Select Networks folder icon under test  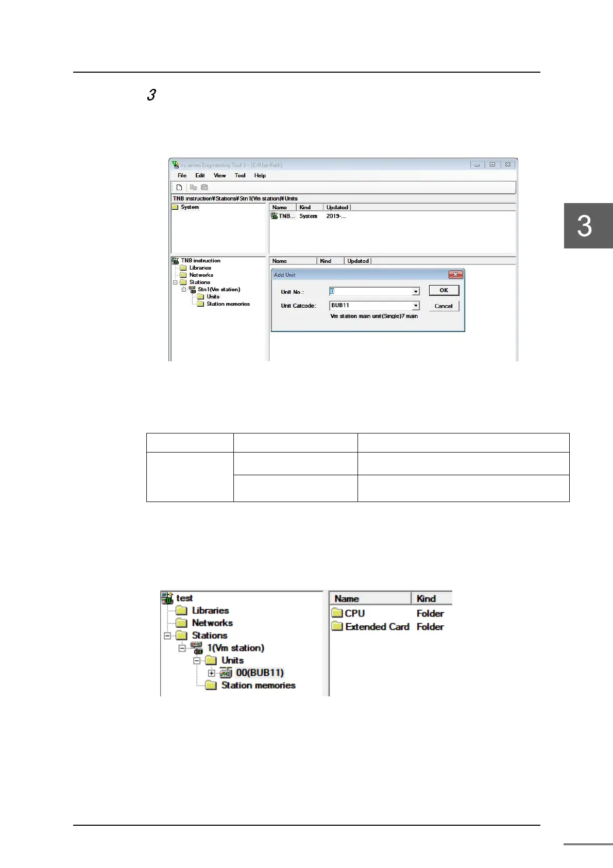pos(181,623)
